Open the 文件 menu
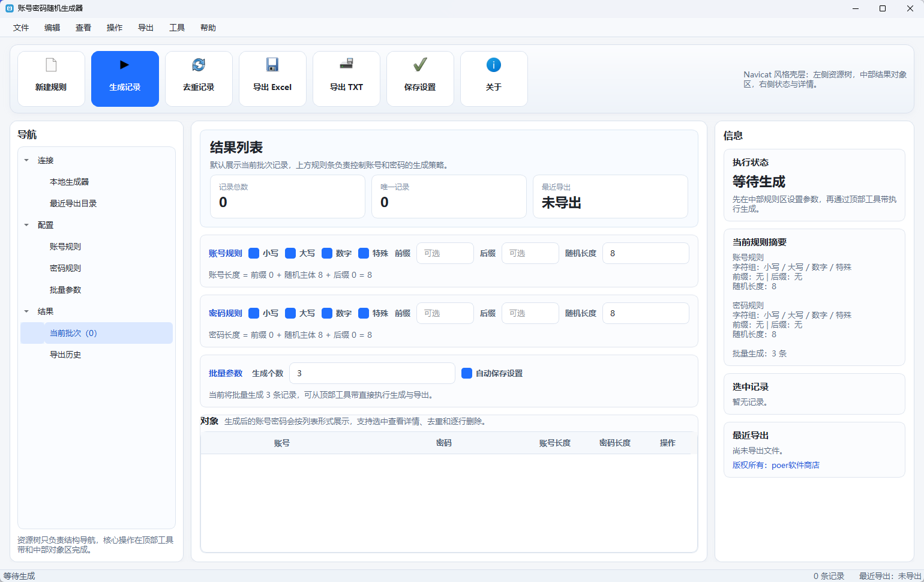Screen dimensions: 924x582 pyautogui.click(x=21, y=28)
